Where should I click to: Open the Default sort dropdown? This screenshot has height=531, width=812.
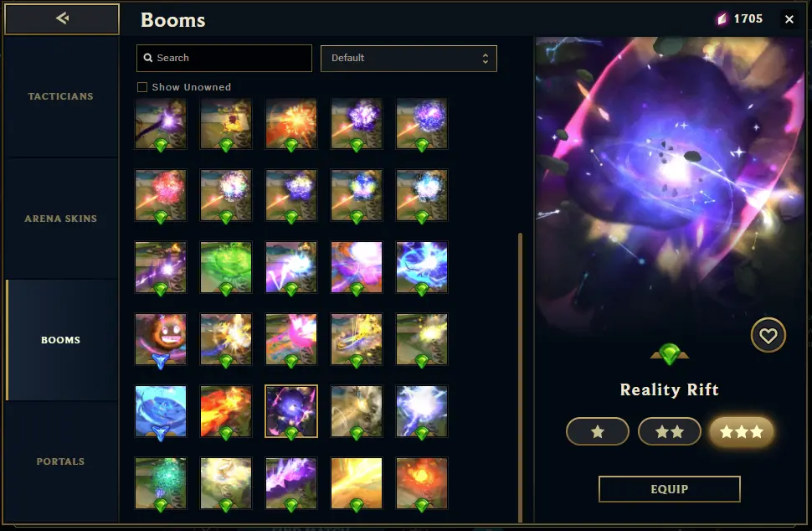[409, 58]
